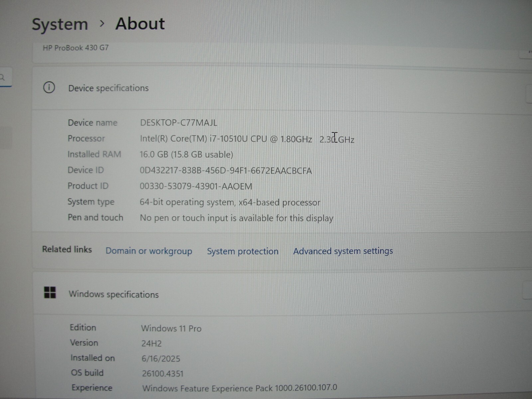Click the Edition label
This screenshot has width=532, height=399.
83,328
